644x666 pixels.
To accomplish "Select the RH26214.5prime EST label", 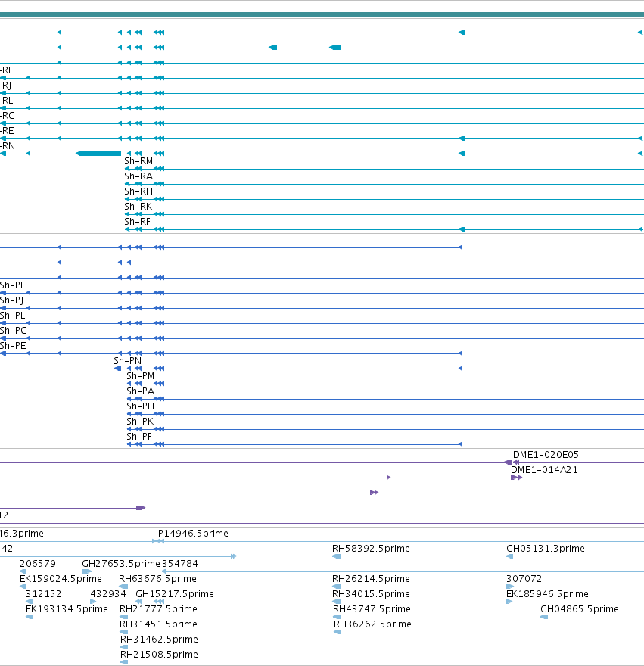I will coord(372,579).
